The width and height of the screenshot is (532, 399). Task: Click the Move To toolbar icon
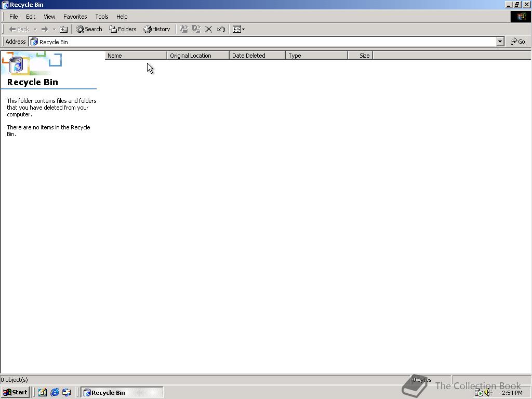point(184,29)
